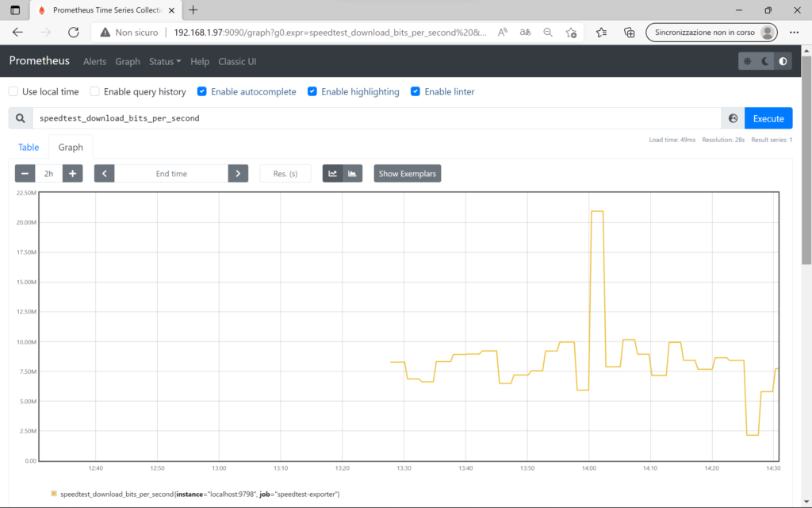Switch to the Table tab
812x508 pixels.
coord(28,147)
